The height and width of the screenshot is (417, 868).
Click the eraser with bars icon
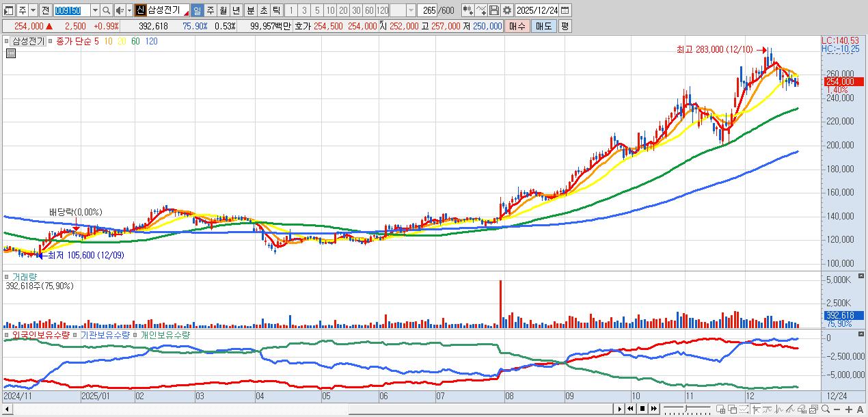[x=802, y=409]
